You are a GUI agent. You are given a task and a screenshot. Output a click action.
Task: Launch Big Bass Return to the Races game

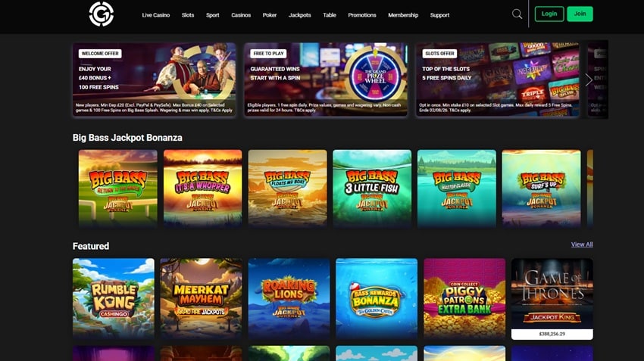(118, 188)
